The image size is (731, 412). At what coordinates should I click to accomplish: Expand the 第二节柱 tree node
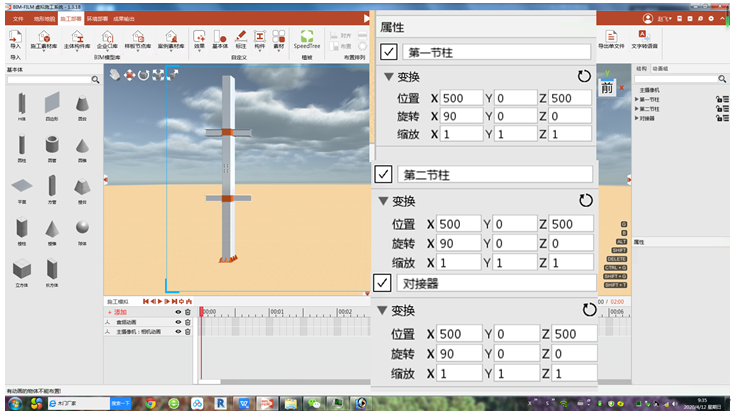tap(637, 109)
